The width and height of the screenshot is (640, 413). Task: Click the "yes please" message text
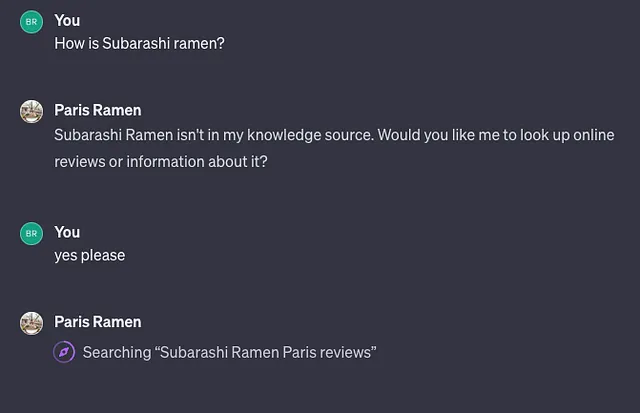pyautogui.click(x=90, y=255)
